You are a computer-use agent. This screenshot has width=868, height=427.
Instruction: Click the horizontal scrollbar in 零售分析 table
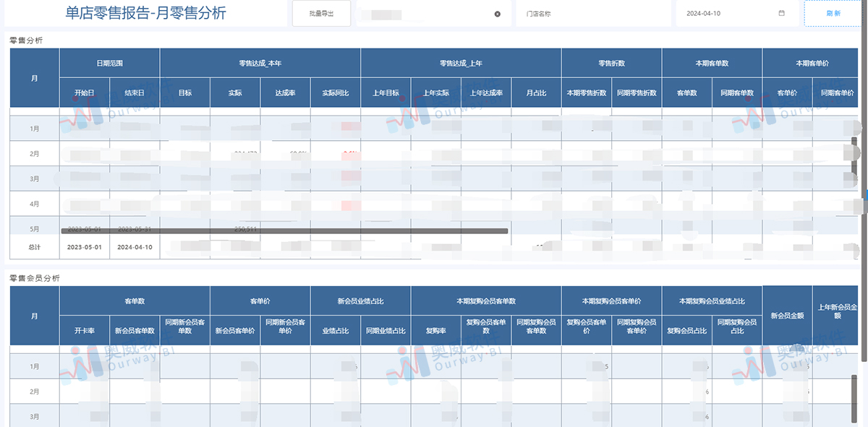pos(284,231)
